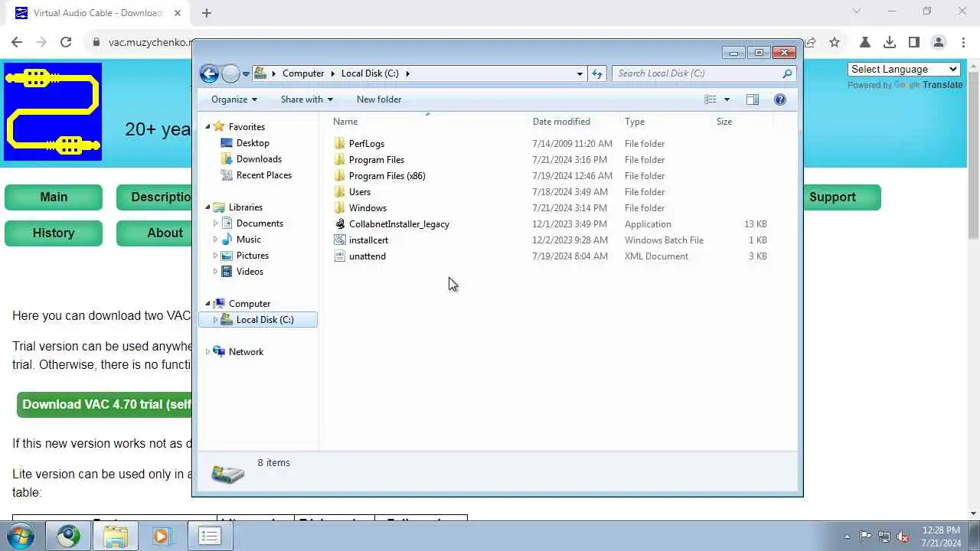Click the volume icon in system tray
The height and width of the screenshot is (551, 980).
click(903, 536)
